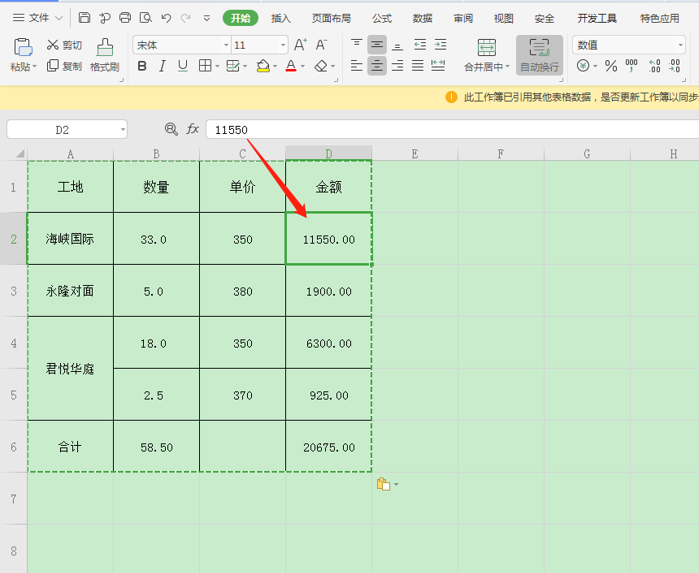Click the fill color bucket
This screenshot has width=699, height=573.
point(263,66)
